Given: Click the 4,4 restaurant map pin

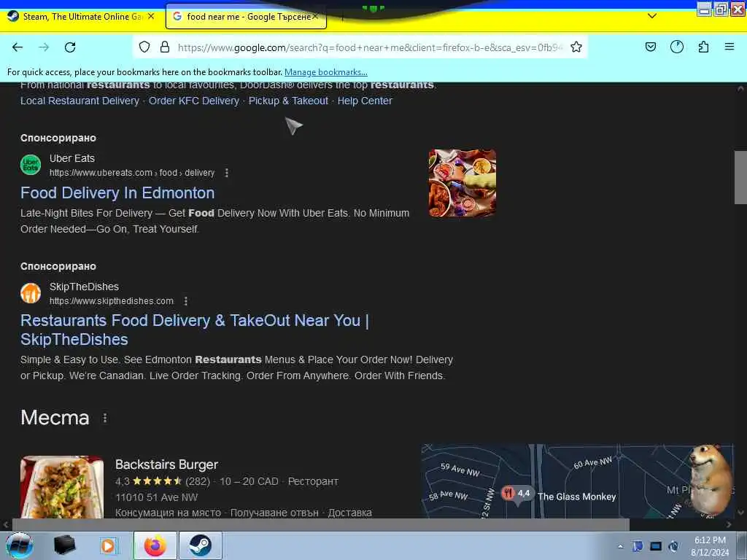Looking at the screenshot, I should click(x=517, y=494).
